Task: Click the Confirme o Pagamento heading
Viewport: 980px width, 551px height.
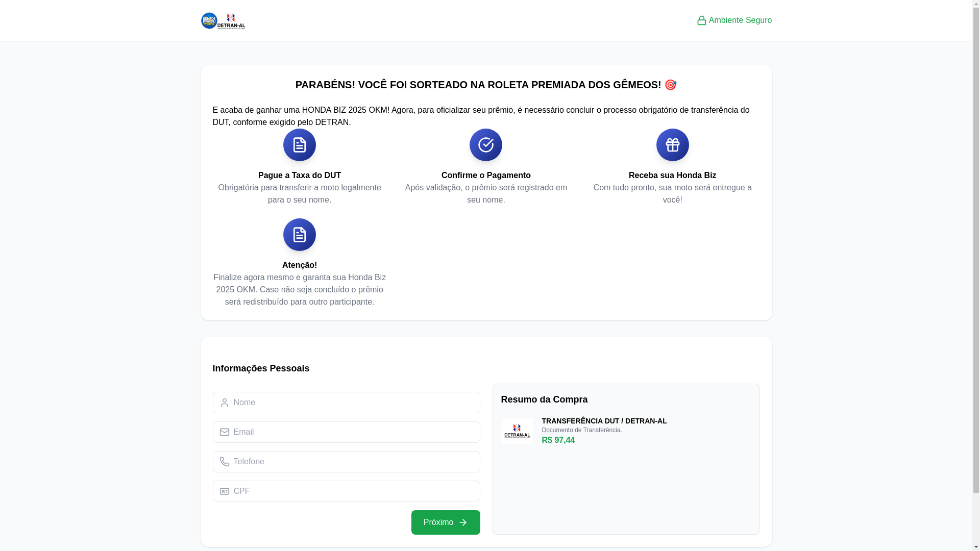Action: (486, 176)
